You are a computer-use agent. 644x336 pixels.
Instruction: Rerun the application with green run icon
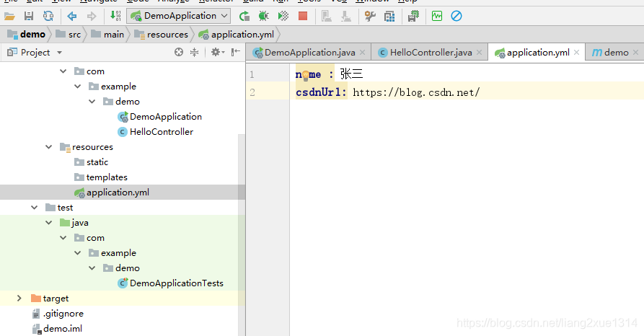coord(244,17)
